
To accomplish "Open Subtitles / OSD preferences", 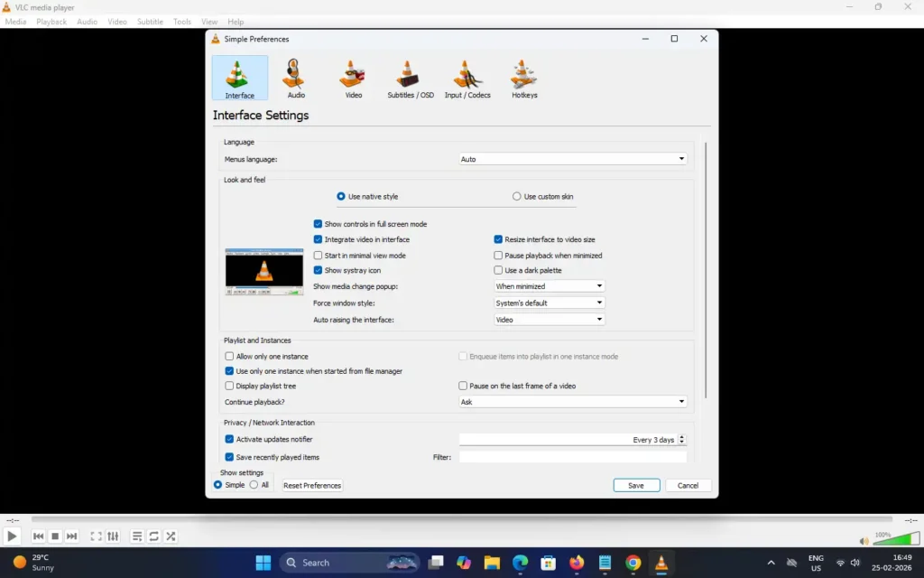I will click(409, 77).
